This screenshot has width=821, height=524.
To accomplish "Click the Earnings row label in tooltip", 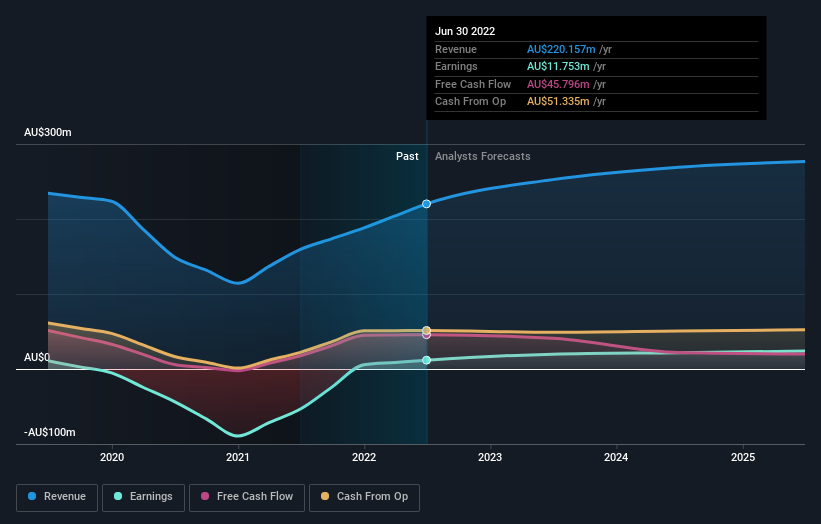I will 456,66.
